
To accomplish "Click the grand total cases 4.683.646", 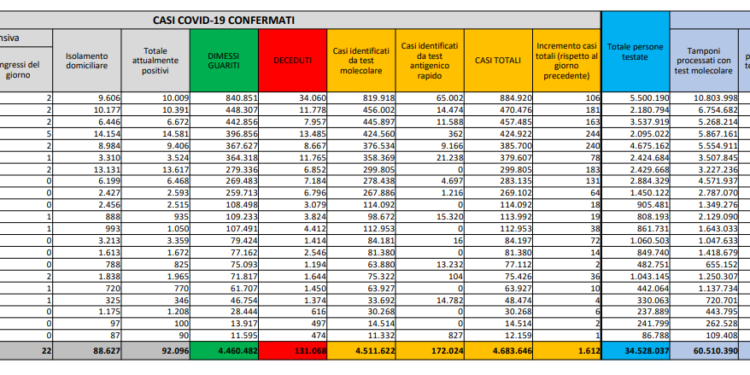I will coord(498,351).
